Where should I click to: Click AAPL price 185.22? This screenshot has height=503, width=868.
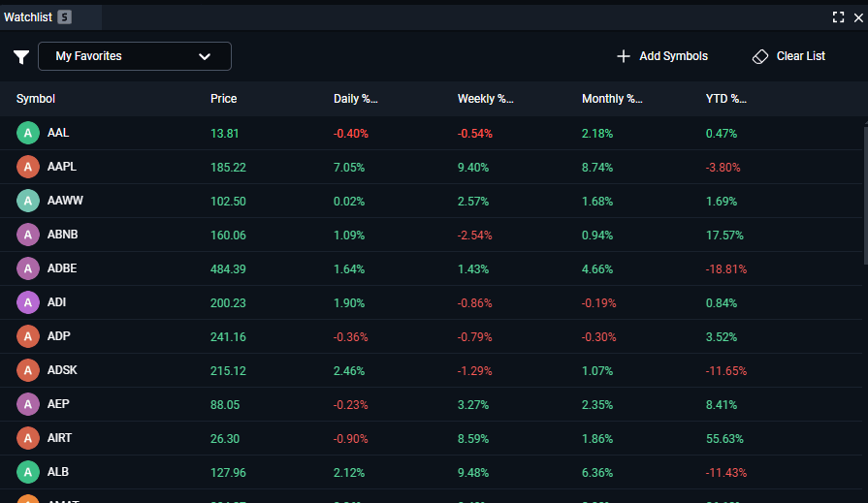(x=228, y=168)
